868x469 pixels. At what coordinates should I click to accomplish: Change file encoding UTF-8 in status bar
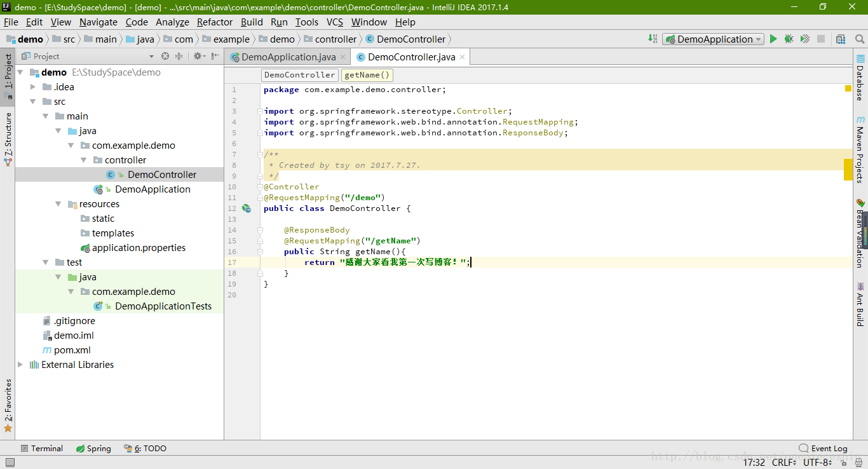point(818,463)
